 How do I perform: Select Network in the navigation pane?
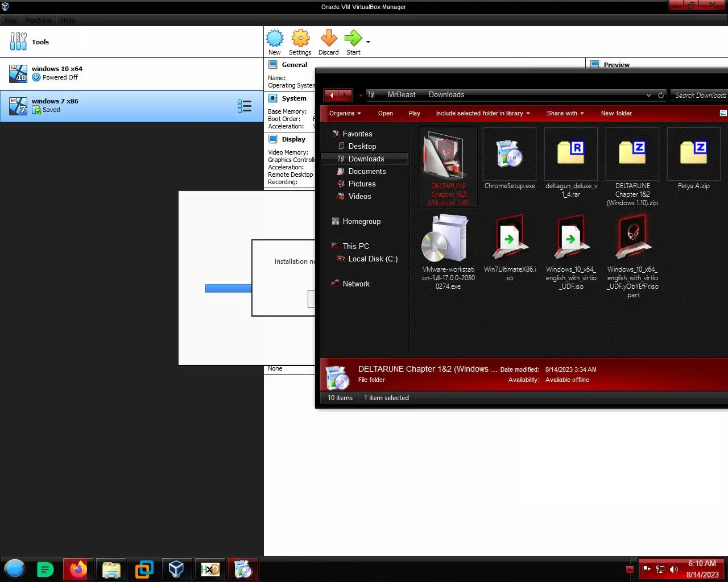click(x=356, y=284)
